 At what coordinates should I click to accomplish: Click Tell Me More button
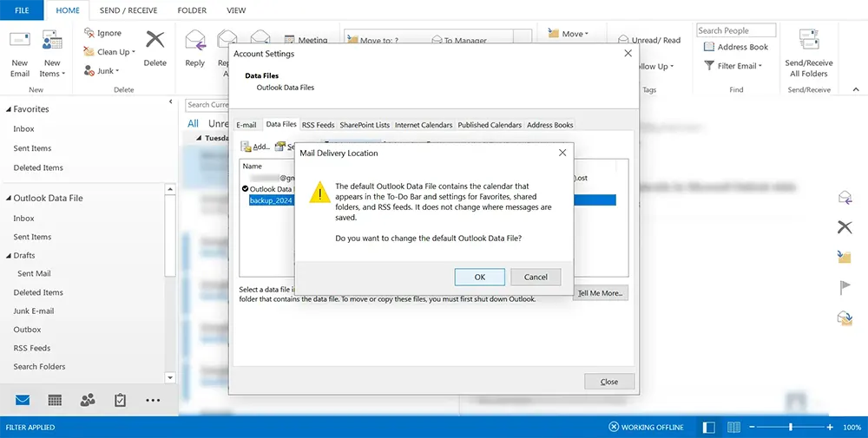(600, 293)
